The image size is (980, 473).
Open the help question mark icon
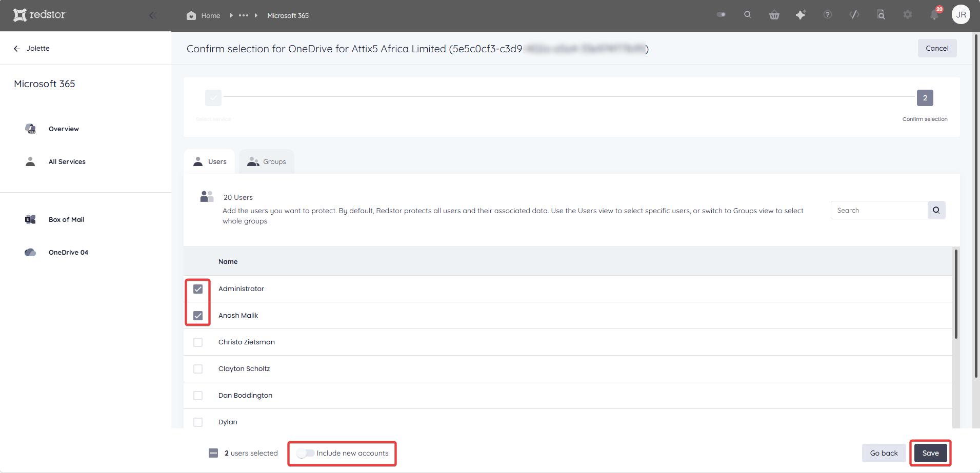point(828,14)
